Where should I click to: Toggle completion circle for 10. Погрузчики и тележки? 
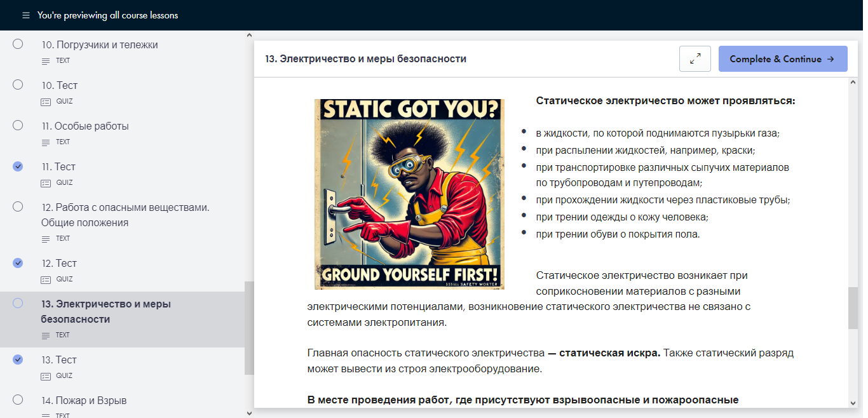tap(18, 44)
